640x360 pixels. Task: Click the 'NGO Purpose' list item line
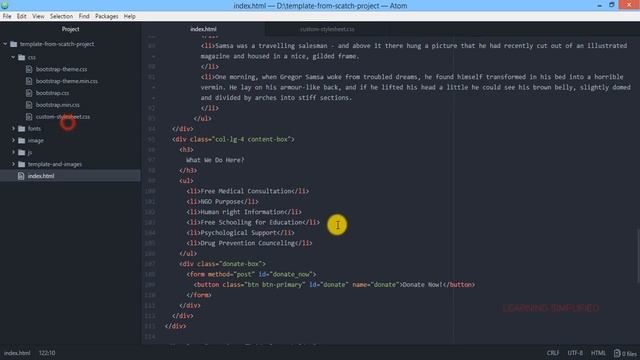coord(222,202)
